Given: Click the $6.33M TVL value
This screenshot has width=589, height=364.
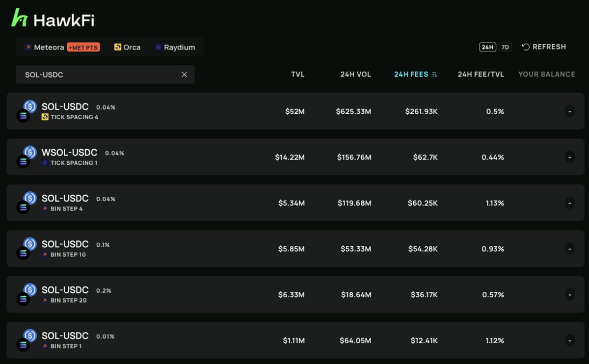Looking at the screenshot, I should click(x=292, y=294).
